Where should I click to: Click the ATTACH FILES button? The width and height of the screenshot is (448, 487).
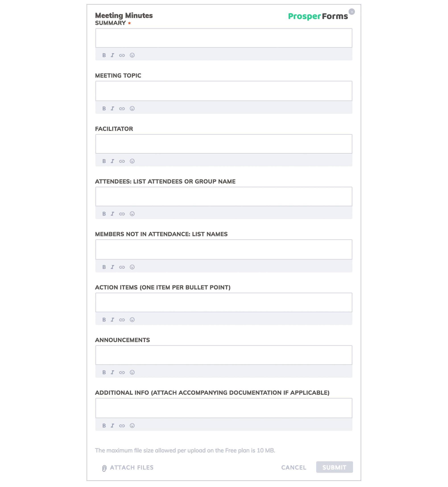pyautogui.click(x=127, y=467)
